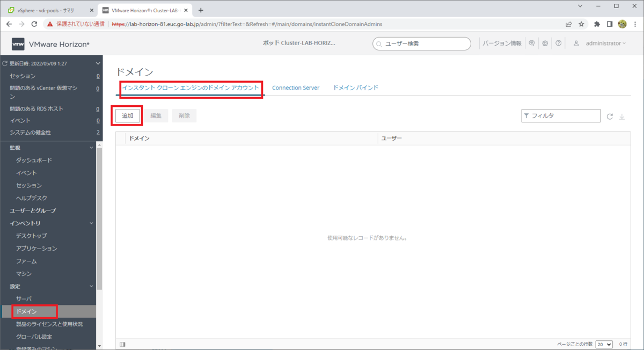Close the VMware Horizon browser tab
The image size is (644, 350).
(x=186, y=10)
